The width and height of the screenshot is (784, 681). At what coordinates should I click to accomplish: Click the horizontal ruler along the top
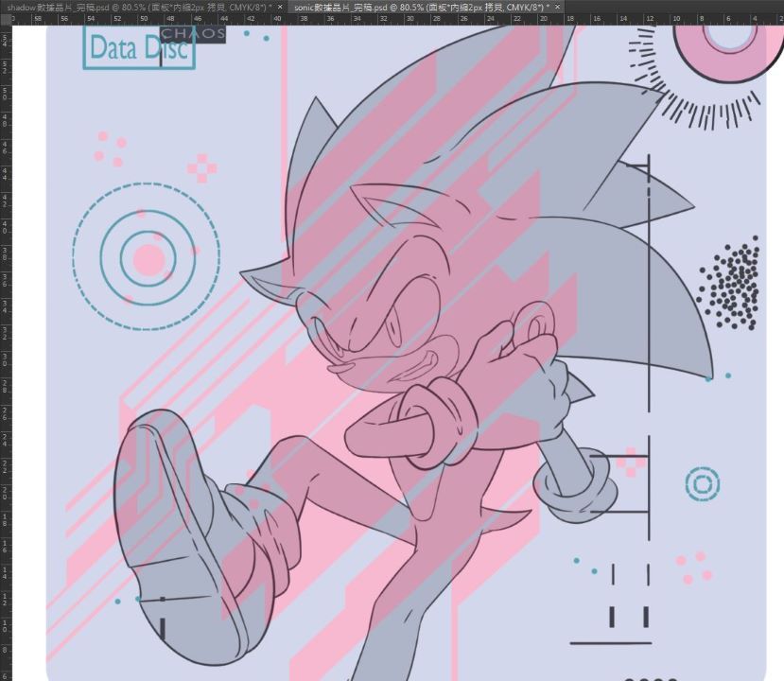(397, 19)
